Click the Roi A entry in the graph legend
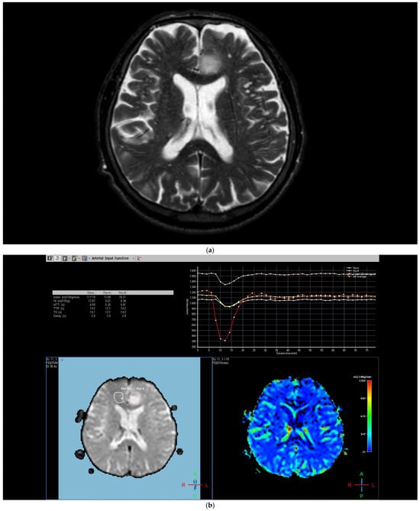Screen dimensions: 420x511 point(352,268)
